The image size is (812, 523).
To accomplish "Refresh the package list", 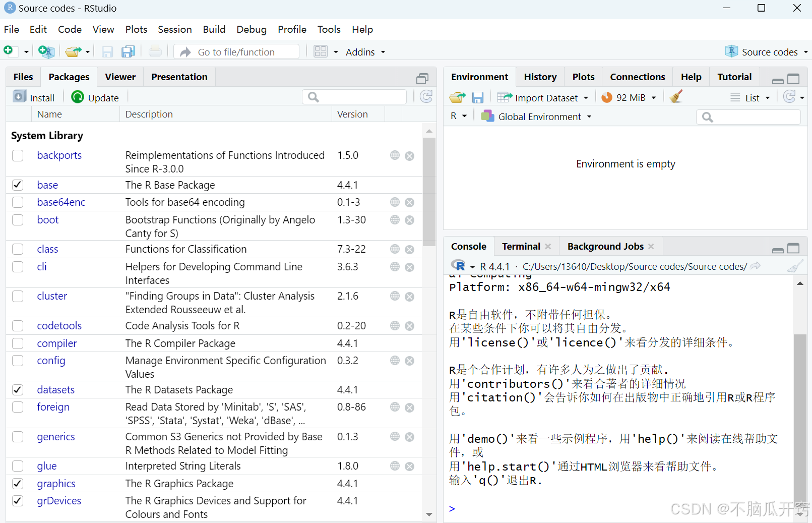I will 426,96.
